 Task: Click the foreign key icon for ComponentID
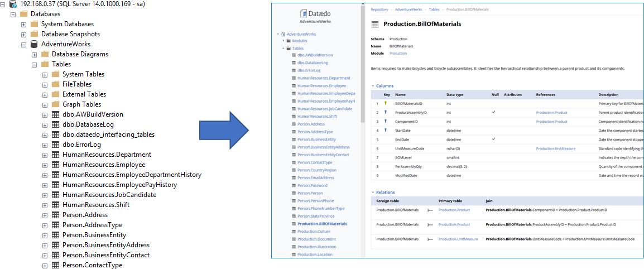point(385,121)
